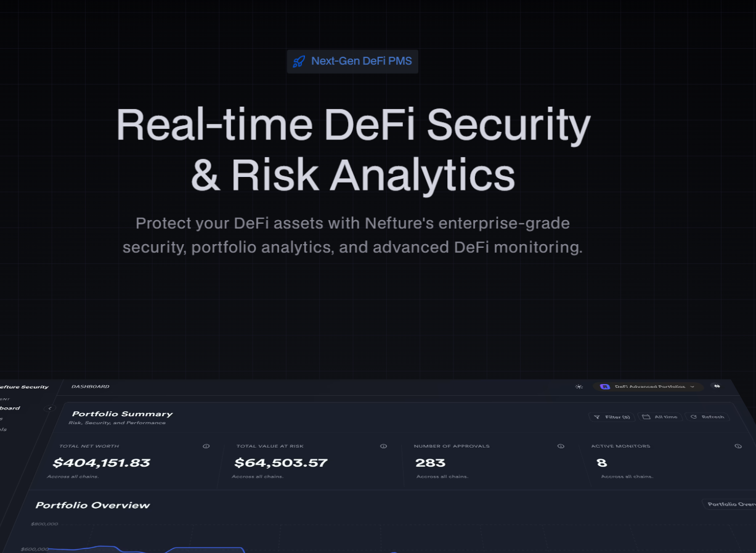Open the All time date range
Screen dimensions: 756x553
tap(660, 417)
